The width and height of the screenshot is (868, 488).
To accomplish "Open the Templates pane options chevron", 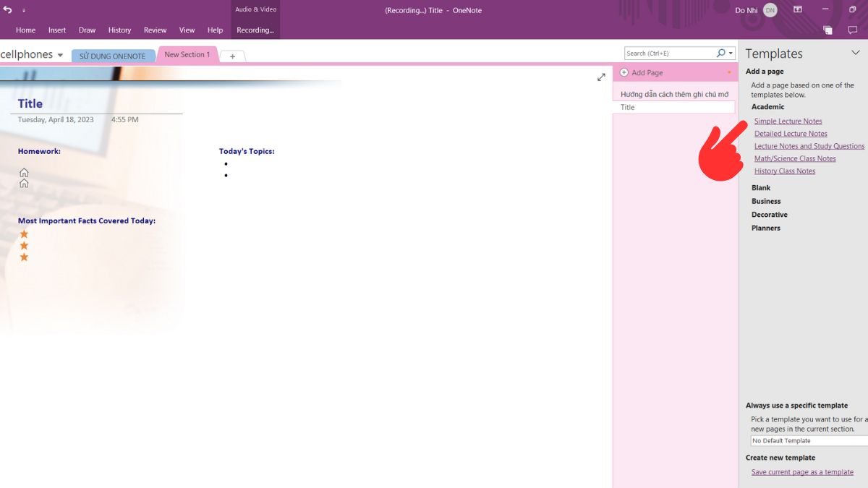I will coord(856,53).
